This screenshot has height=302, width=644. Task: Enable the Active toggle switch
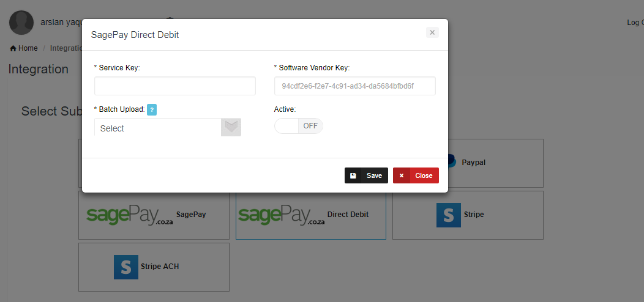298,126
